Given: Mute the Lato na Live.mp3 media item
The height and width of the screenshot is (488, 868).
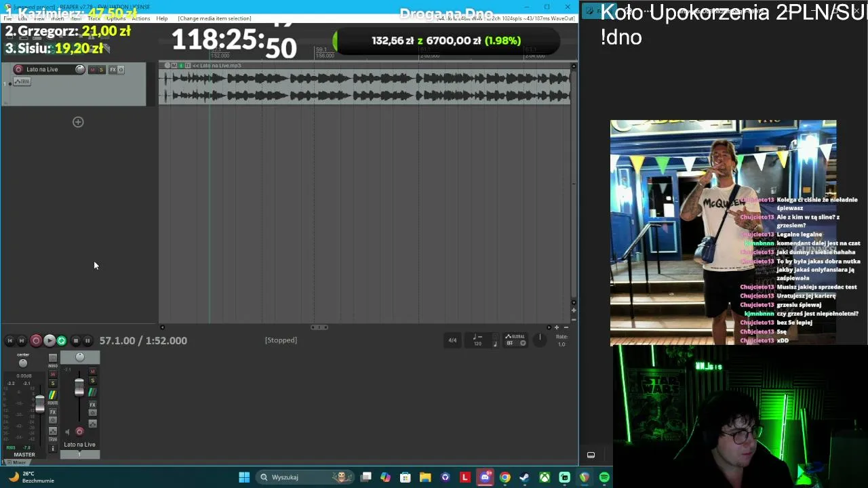Looking at the screenshot, I should [x=174, y=66].
